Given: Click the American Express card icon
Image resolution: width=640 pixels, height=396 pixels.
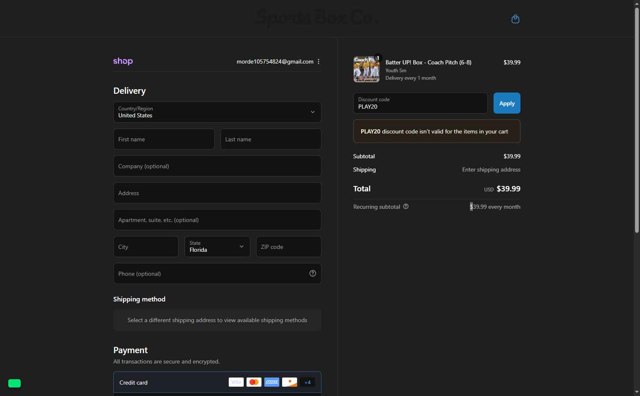Looking at the screenshot, I should coord(271,382).
